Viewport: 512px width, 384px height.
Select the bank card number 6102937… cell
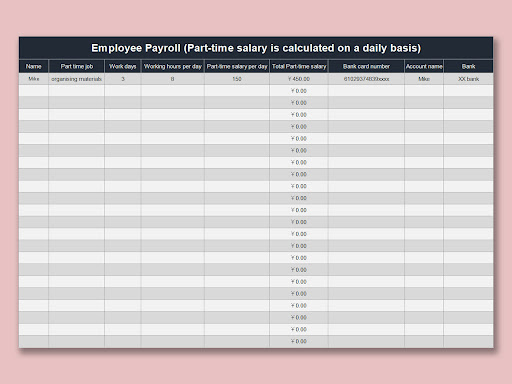[x=366, y=79]
